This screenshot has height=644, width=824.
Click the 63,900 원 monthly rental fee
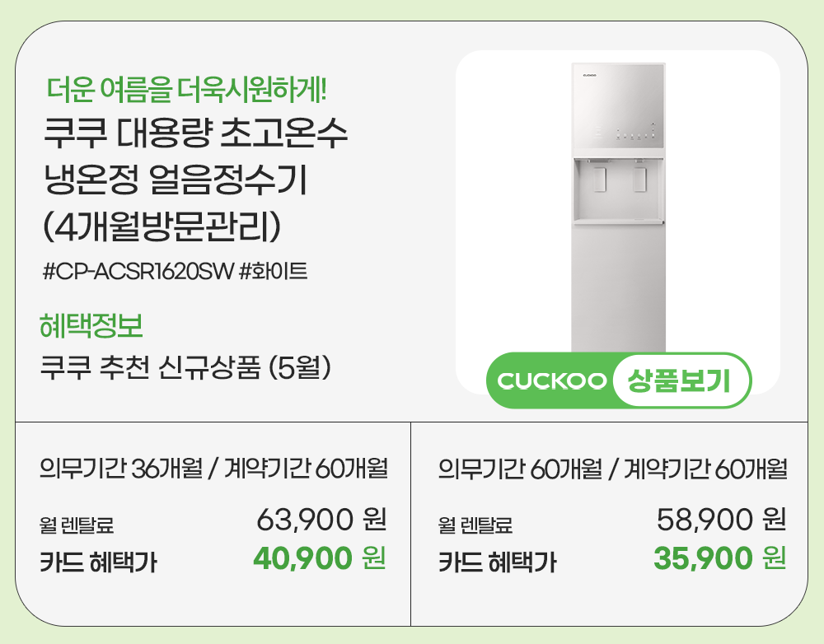click(x=321, y=520)
